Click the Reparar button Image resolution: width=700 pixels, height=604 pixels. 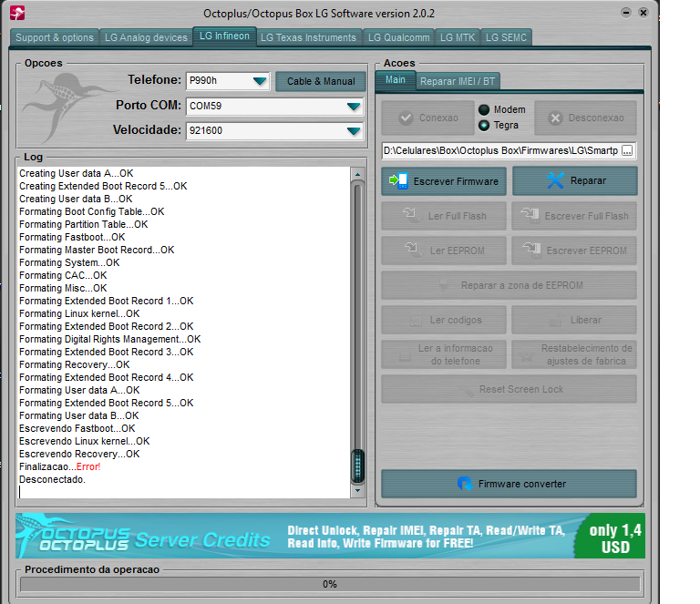point(575,180)
